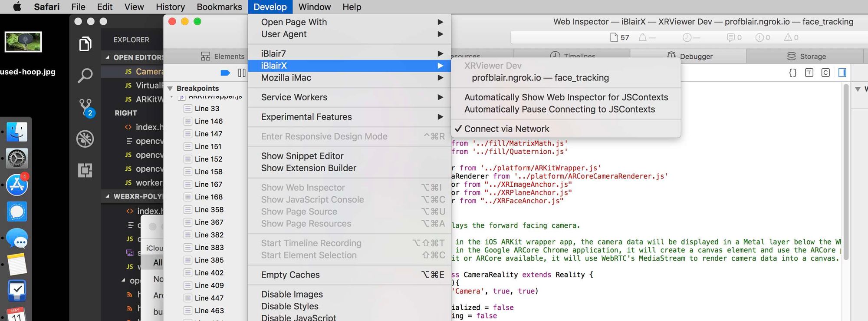Image resolution: width=868 pixels, height=321 pixels.
Task: Open App Store from the Dock
Action: [17, 185]
